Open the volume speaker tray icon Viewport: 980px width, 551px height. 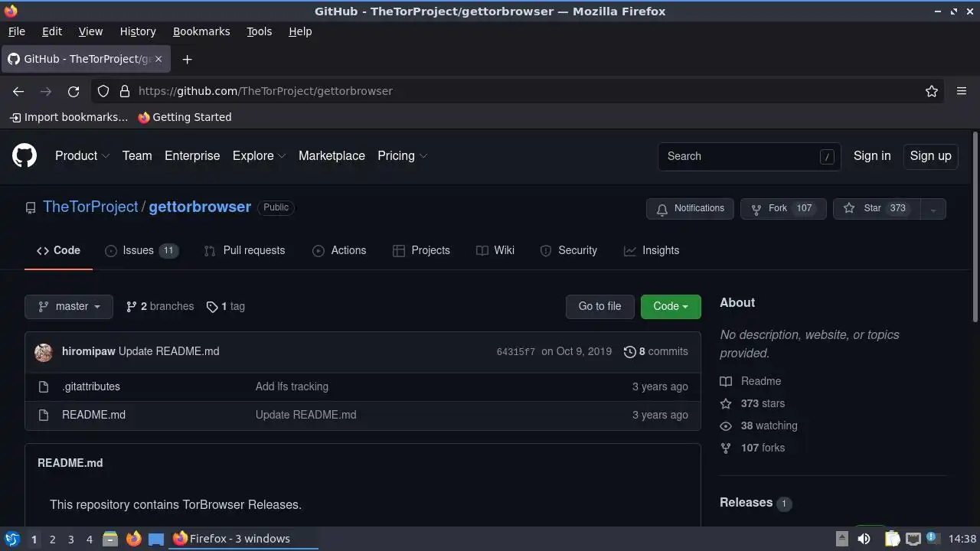864,539
